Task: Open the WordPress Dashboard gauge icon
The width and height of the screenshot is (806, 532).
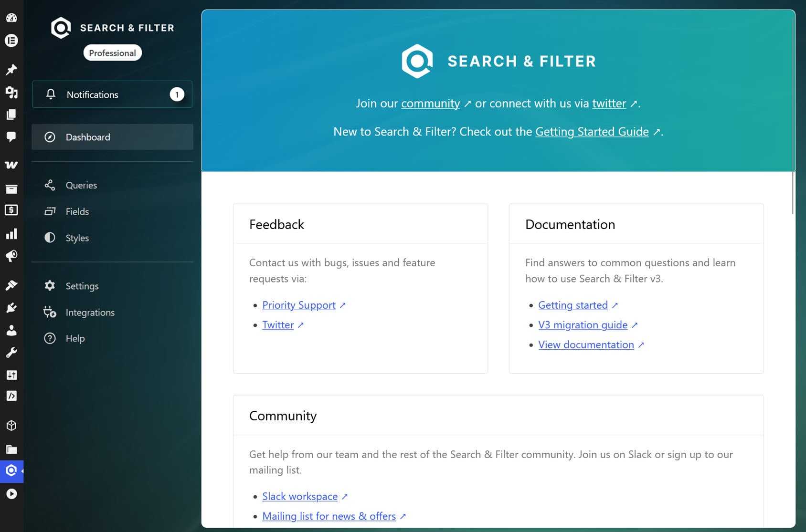Action: pyautogui.click(x=11, y=18)
